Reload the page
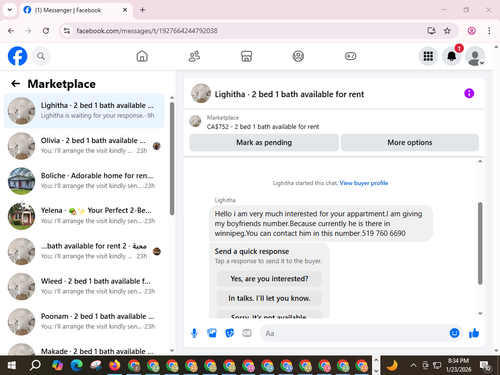Image resolution: width=500 pixels, height=375 pixels. [46, 31]
